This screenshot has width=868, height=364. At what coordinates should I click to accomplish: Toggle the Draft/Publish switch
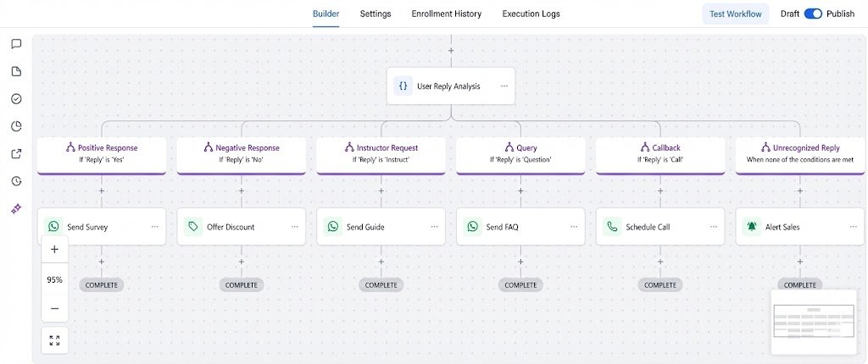813,14
